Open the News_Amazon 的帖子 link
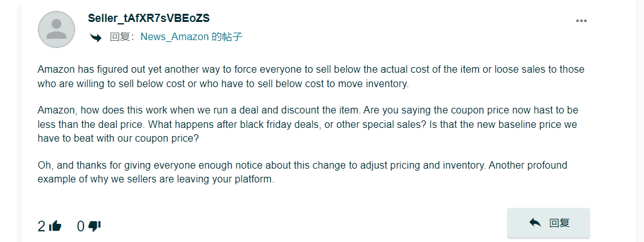The height and width of the screenshot is (242, 644). tap(191, 37)
